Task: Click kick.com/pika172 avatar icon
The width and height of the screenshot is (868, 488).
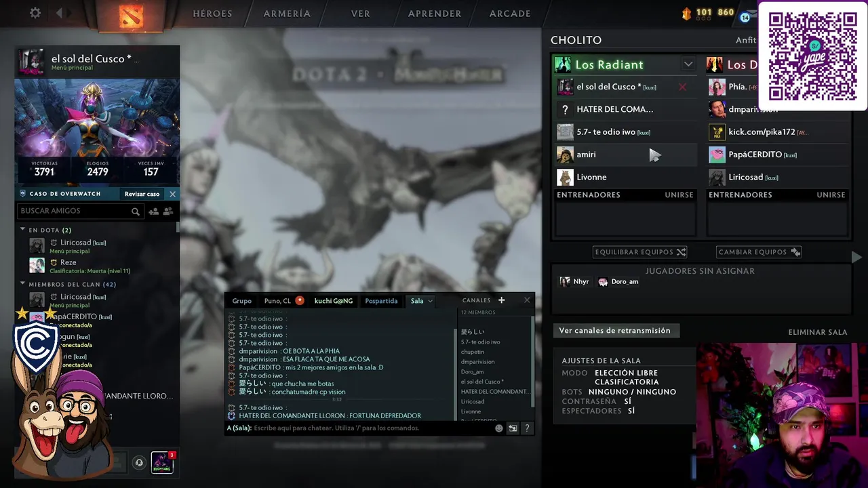Action: click(717, 132)
